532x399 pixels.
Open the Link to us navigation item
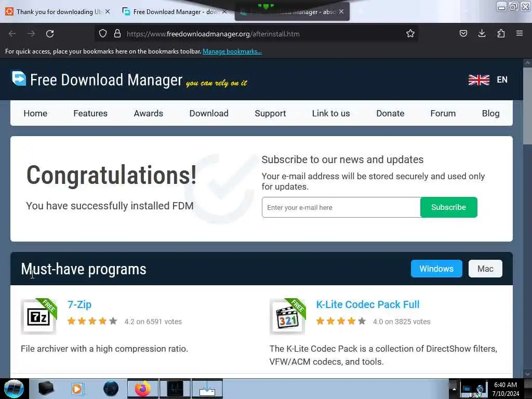point(331,113)
